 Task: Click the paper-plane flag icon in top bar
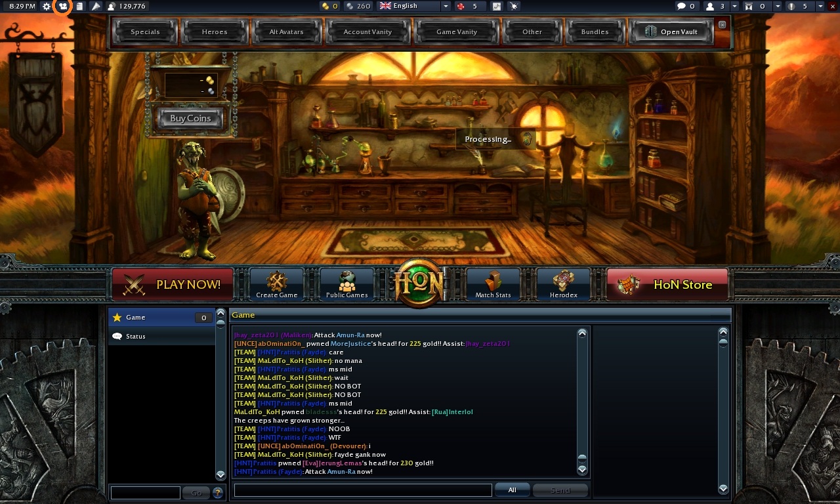point(96,6)
